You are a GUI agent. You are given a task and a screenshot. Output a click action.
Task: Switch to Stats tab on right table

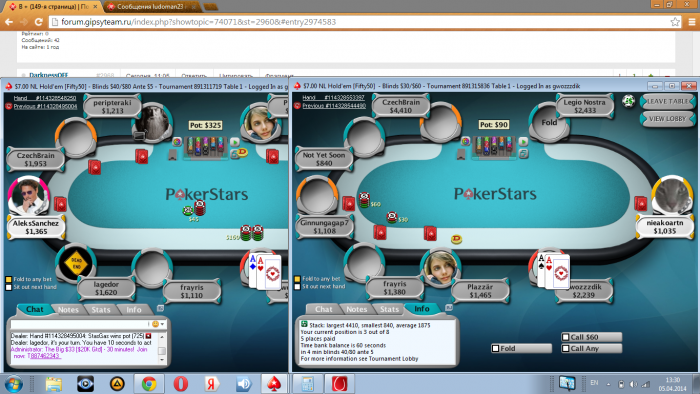click(x=389, y=309)
